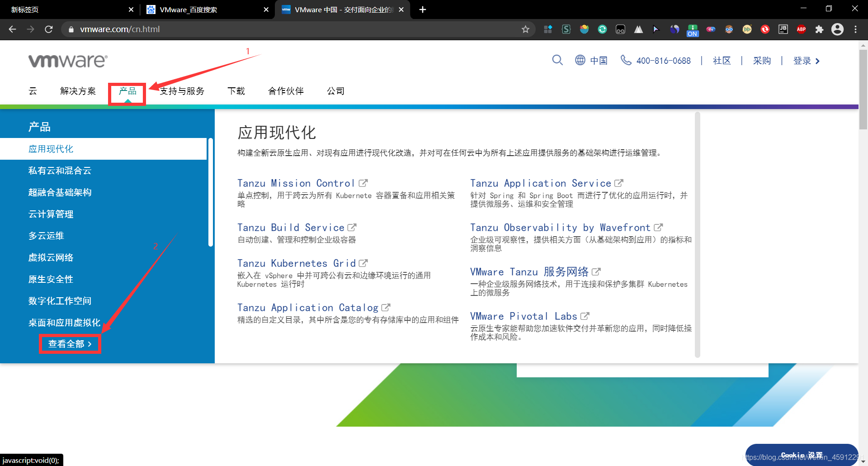Click the search magnifier icon in VMware header
This screenshot has height=466, width=868.
(x=557, y=60)
